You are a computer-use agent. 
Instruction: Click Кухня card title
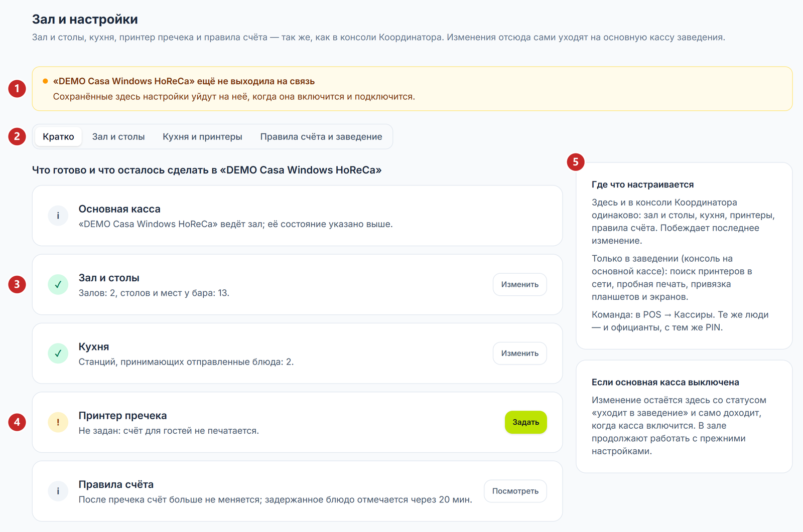point(94,347)
